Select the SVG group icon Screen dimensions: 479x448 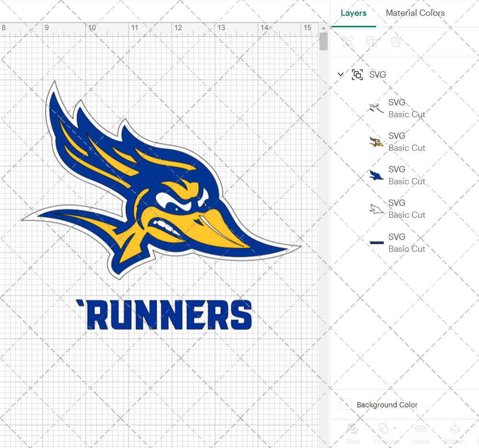[357, 75]
